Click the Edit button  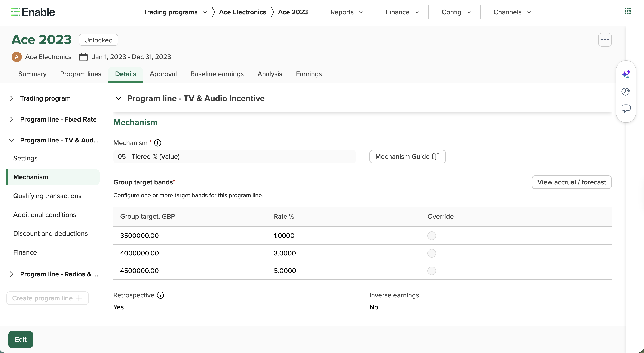point(21,340)
